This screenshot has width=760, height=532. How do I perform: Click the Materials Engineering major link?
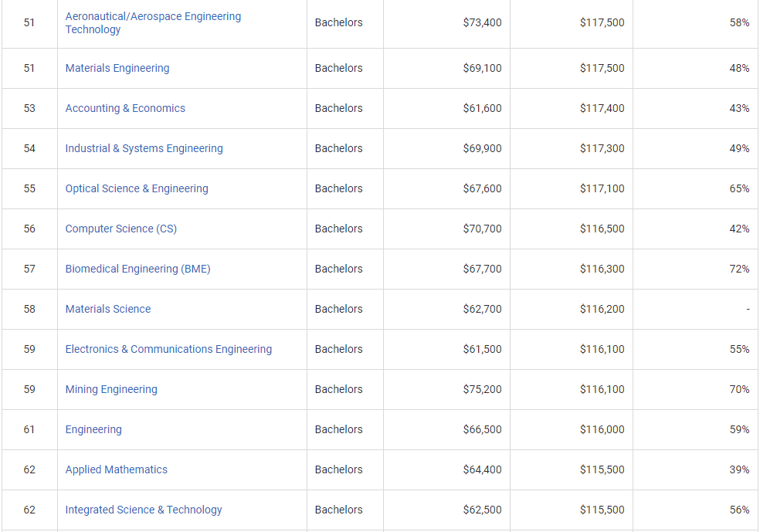tap(117, 68)
